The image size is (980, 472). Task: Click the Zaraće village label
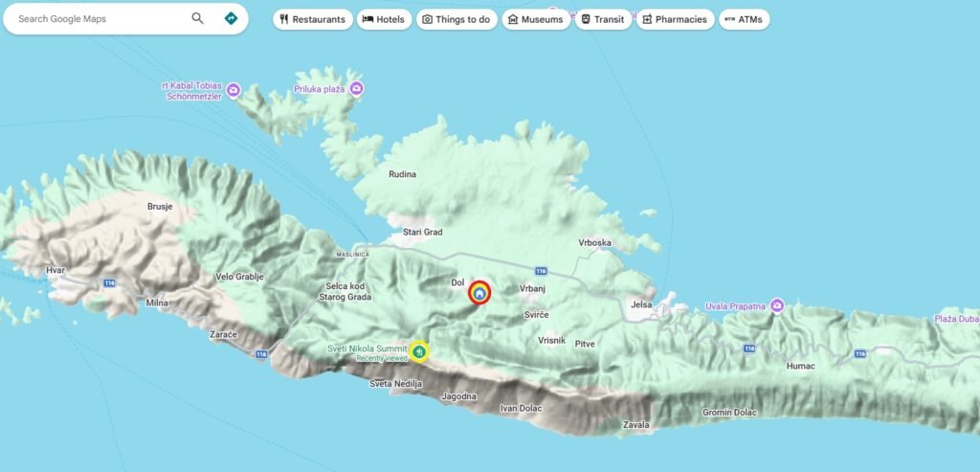[223, 335]
